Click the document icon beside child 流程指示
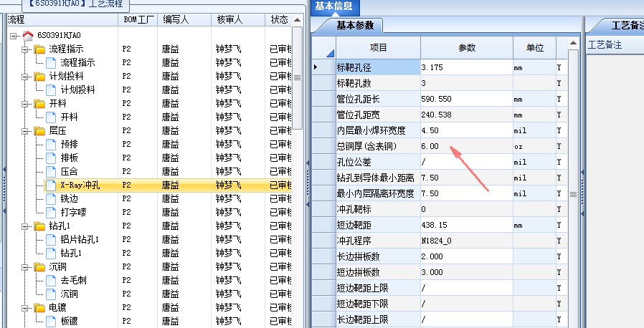 (51, 63)
